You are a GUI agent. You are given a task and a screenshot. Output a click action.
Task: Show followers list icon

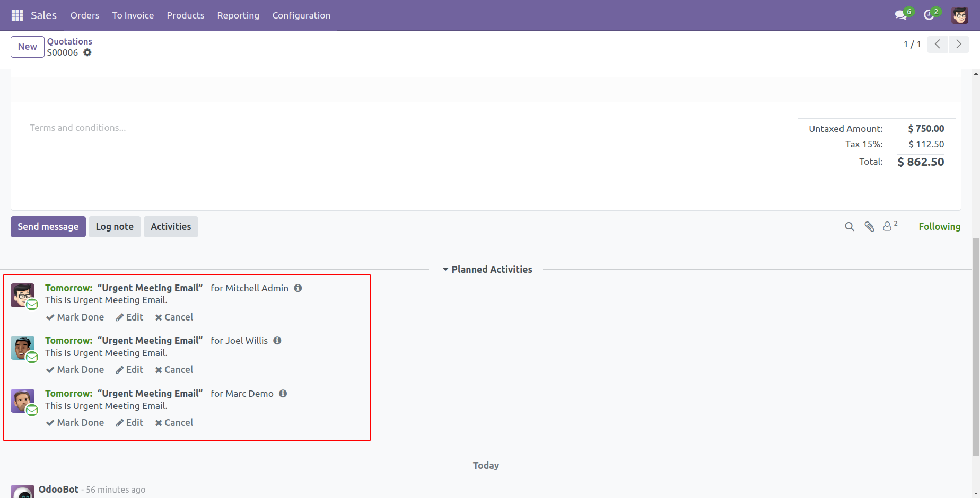coord(890,226)
